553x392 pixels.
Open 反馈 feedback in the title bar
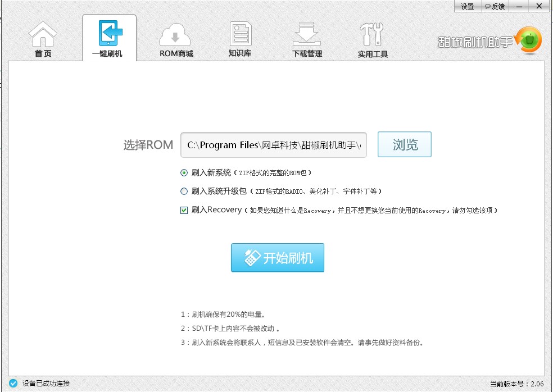pyautogui.click(x=495, y=6)
